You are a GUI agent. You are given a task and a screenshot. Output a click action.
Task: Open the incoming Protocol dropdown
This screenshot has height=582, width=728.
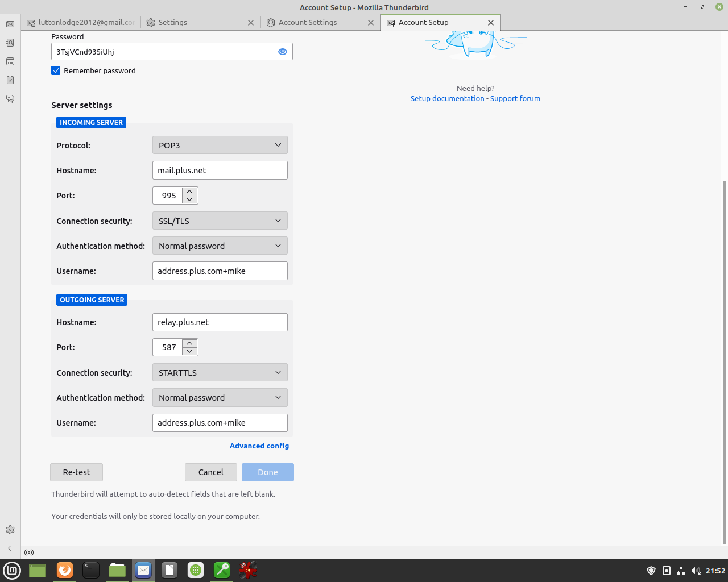(220, 145)
